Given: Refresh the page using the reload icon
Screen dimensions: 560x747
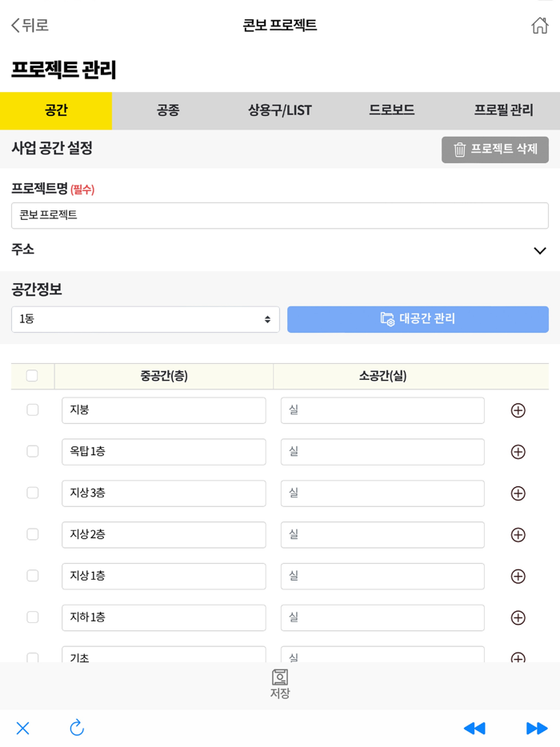Looking at the screenshot, I should [x=77, y=729].
